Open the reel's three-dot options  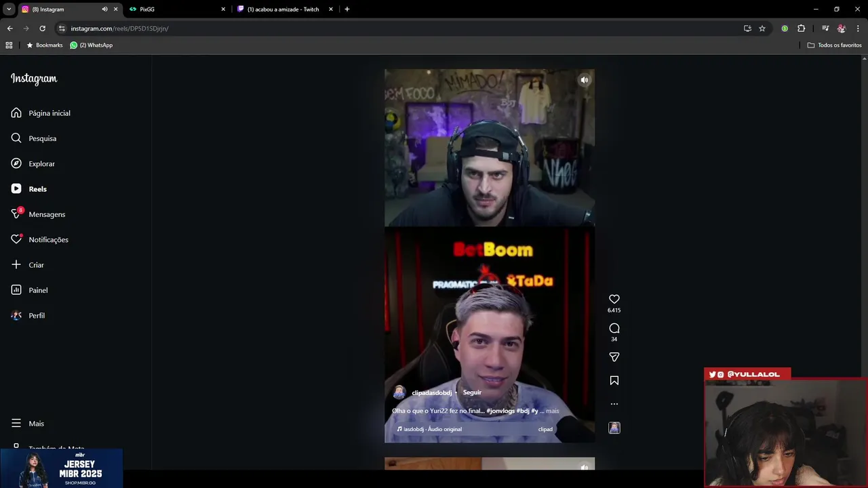coord(614,404)
